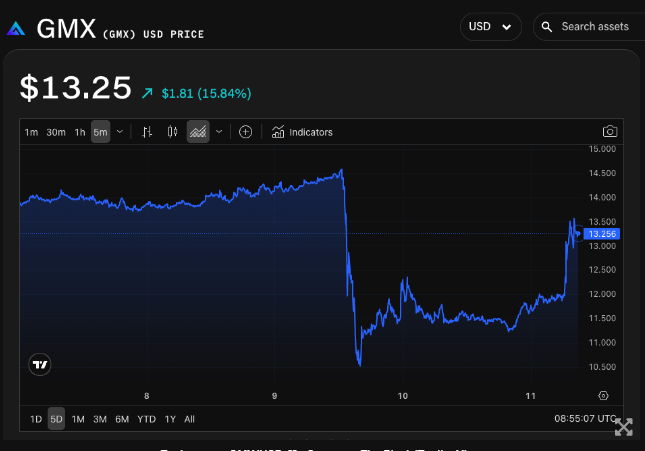Expand the time interval dropdown arrow
The height and width of the screenshot is (451, 645).
point(120,132)
